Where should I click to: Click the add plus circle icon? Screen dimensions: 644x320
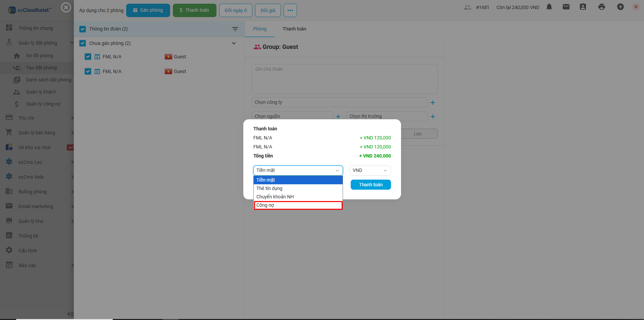[x=620, y=7]
